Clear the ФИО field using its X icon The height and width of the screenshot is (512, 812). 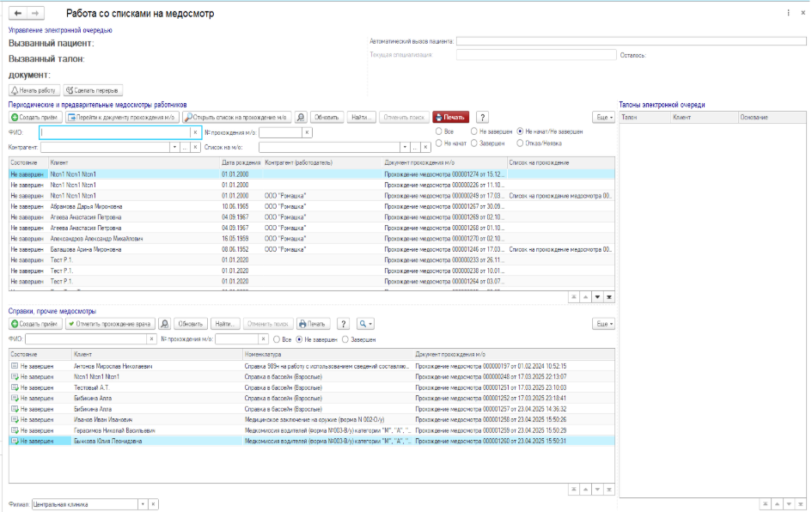coord(195,132)
